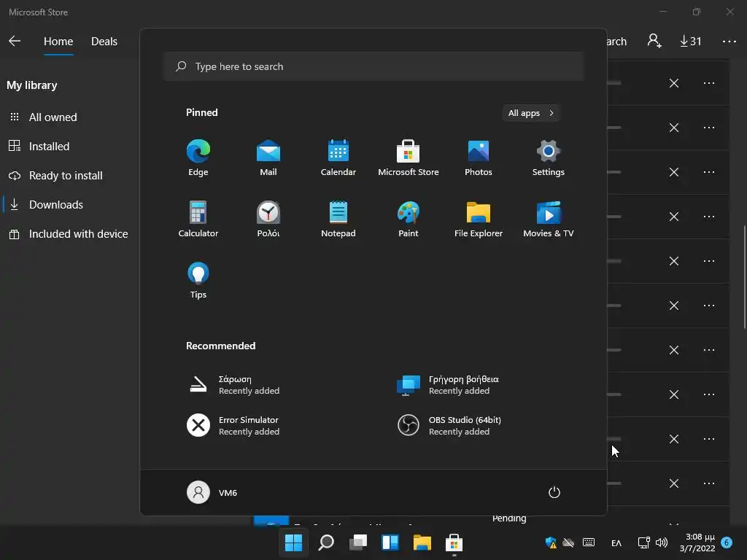Open taskbar Search
The image size is (747, 560).
[326, 542]
